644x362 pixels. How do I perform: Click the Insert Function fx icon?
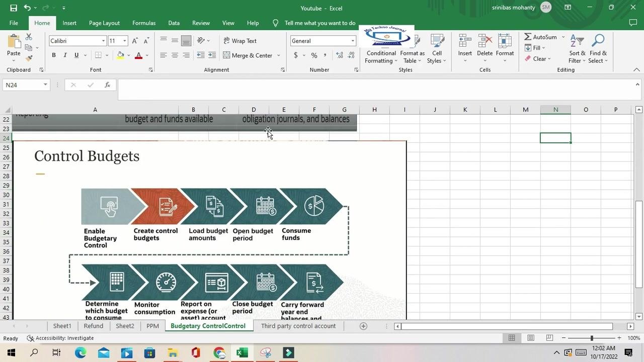tap(107, 85)
